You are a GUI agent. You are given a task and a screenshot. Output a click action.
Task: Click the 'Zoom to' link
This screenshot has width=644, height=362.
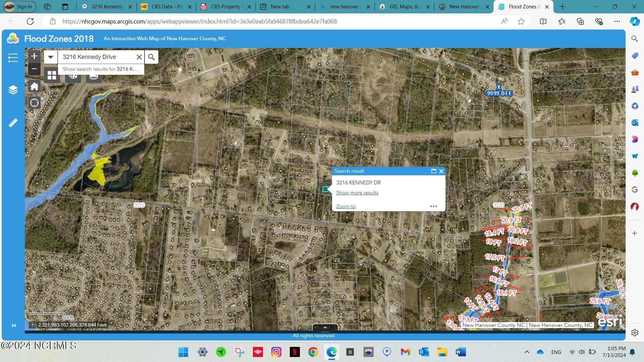346,206
